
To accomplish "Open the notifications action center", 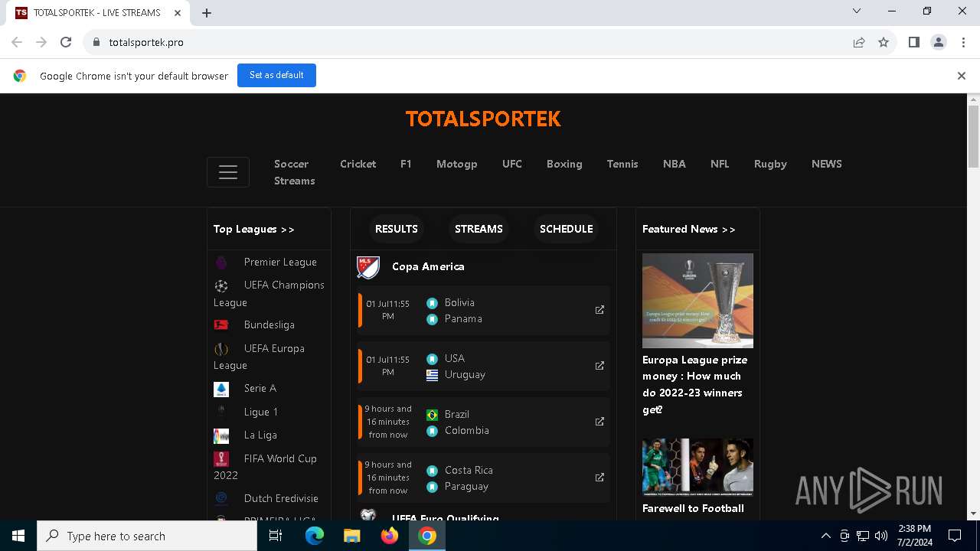I will (955, 536).
